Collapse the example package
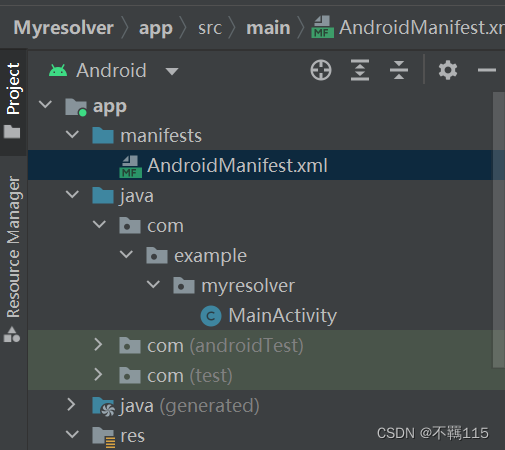This screenshot has height=450, width=505. coord(126,254)
